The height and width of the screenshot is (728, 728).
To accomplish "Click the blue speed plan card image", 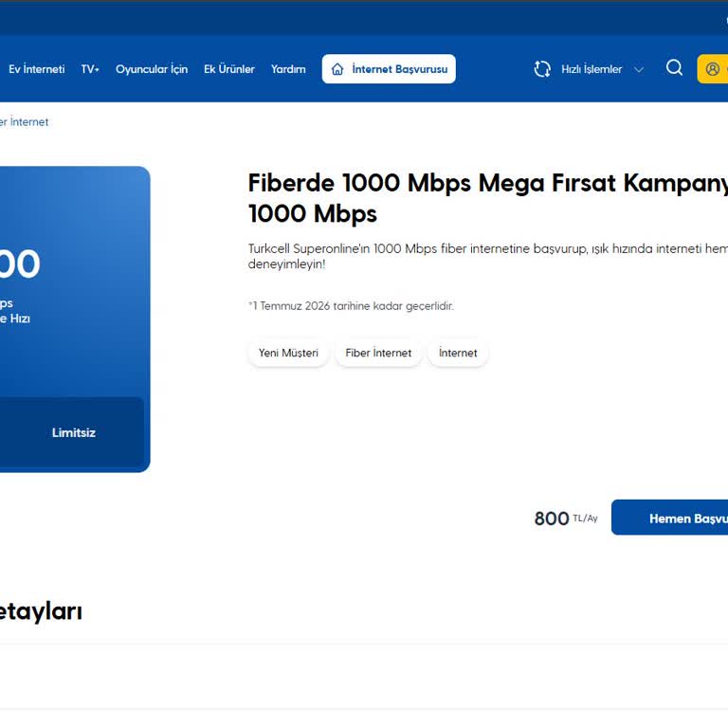I will (75, 318).
